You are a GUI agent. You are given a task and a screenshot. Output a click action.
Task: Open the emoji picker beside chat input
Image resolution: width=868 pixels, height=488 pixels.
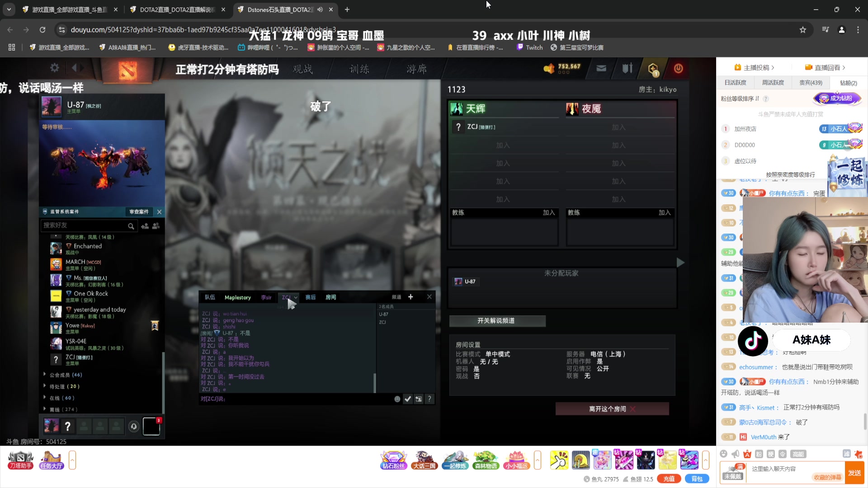(724, 454)
